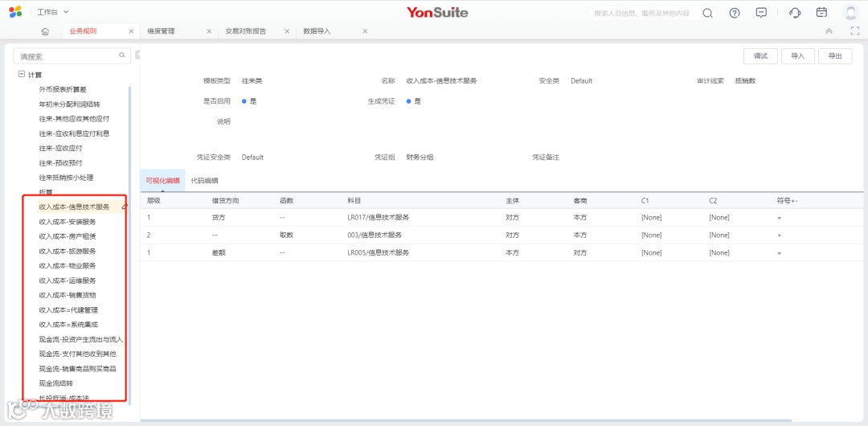Screen dimensions: 868x426
Task: Select tree item 往来抵销按小处理
Action: coord(66,178)
